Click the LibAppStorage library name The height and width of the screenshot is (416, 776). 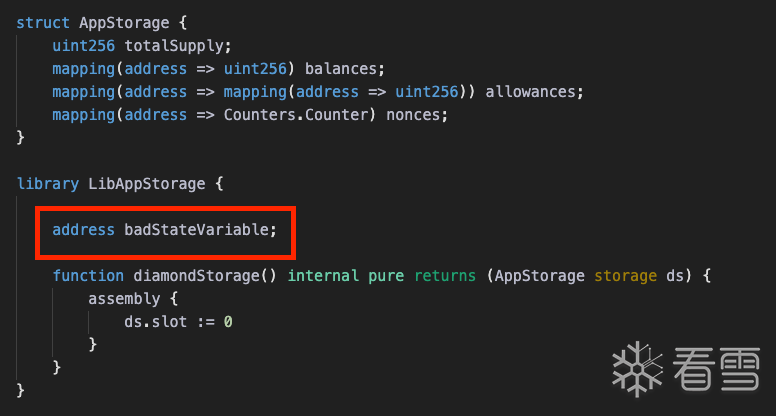[146, 184]
